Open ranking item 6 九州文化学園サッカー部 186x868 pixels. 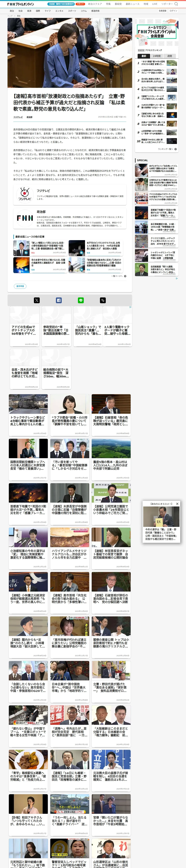(157, 106)
